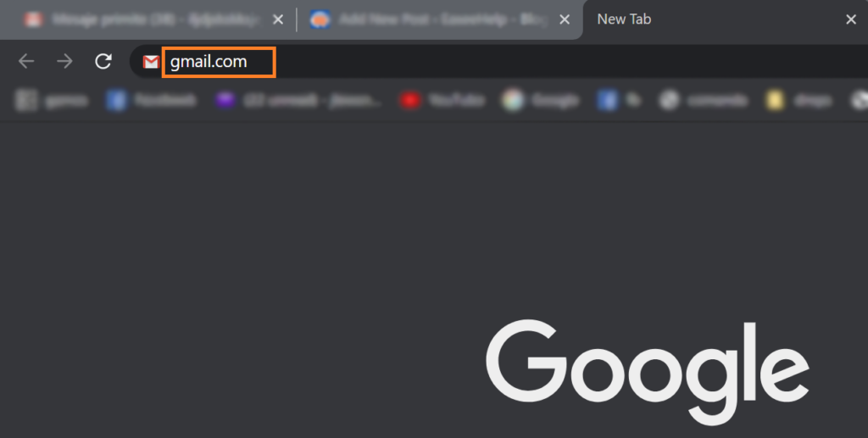Open the purple-icon unread mail bookmark
The image size is (868, 438).
(299, 101)
